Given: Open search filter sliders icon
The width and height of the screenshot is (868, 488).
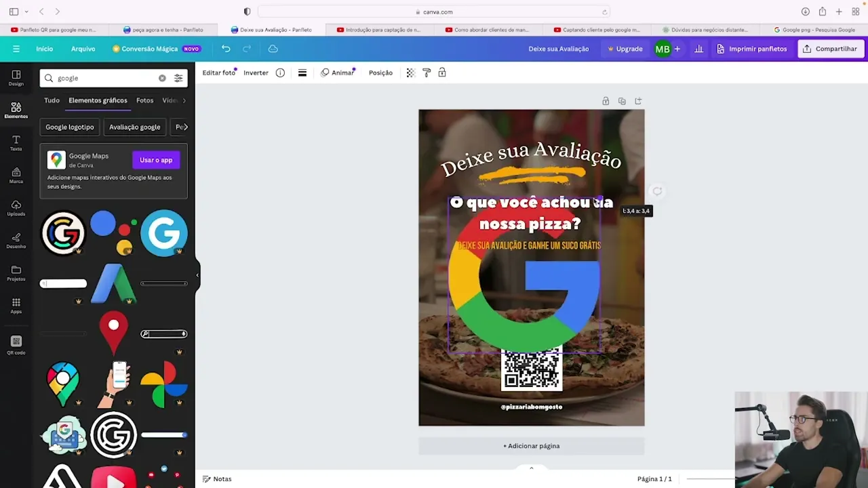Looking at the screenshot, I should 178,78.
